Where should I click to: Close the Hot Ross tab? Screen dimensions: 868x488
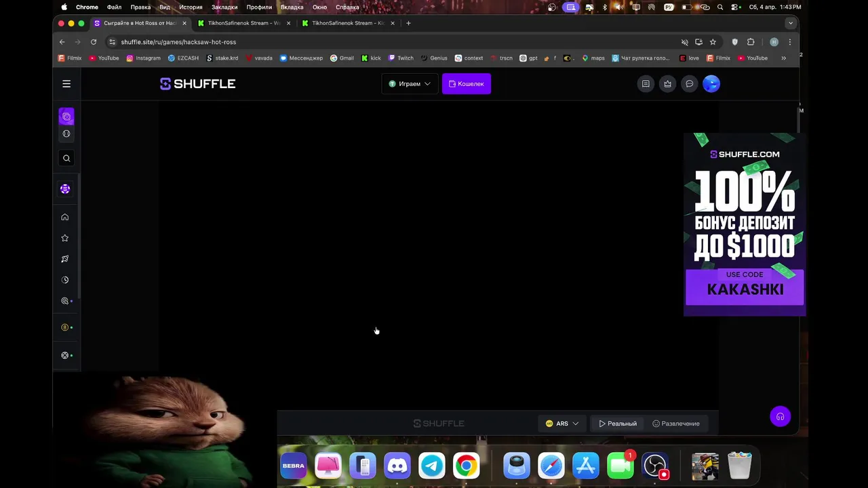point(184,23)
